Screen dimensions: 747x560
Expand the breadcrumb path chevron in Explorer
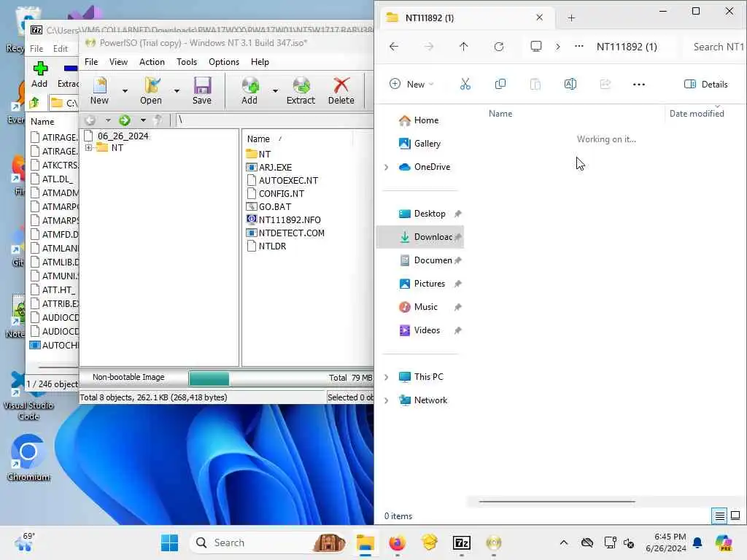point(558,47)
